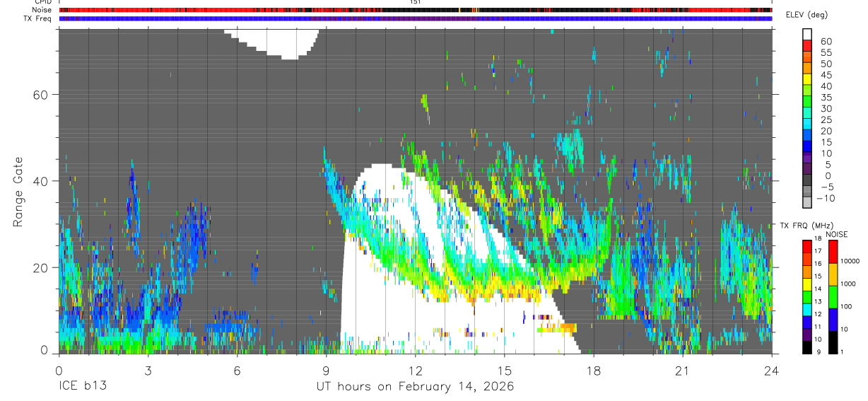
Task: Pick the orange 45–50 swatch in ELEV scale
Action: click(807, 69)
